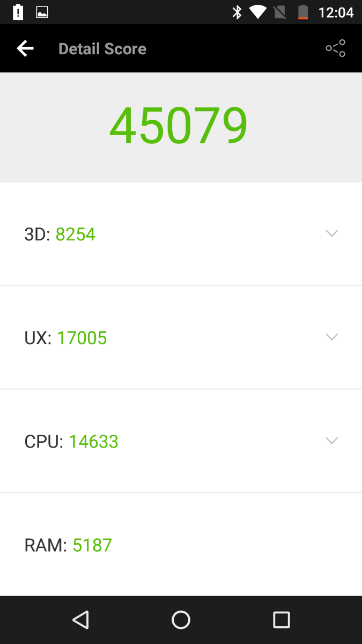The width and height of the screenshot is (362, 644).
Task: Tap the battery status icon
Action: (303, 12)
